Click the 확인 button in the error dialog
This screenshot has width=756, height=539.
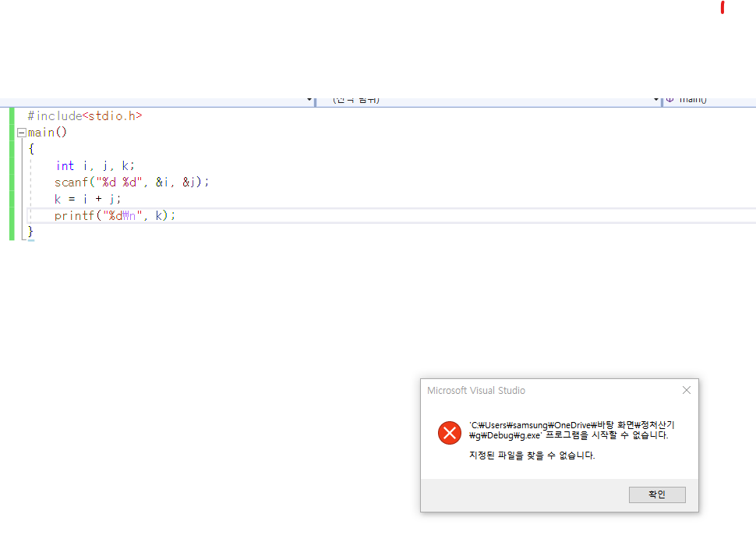pyautogui.click(x=657, y=495)
